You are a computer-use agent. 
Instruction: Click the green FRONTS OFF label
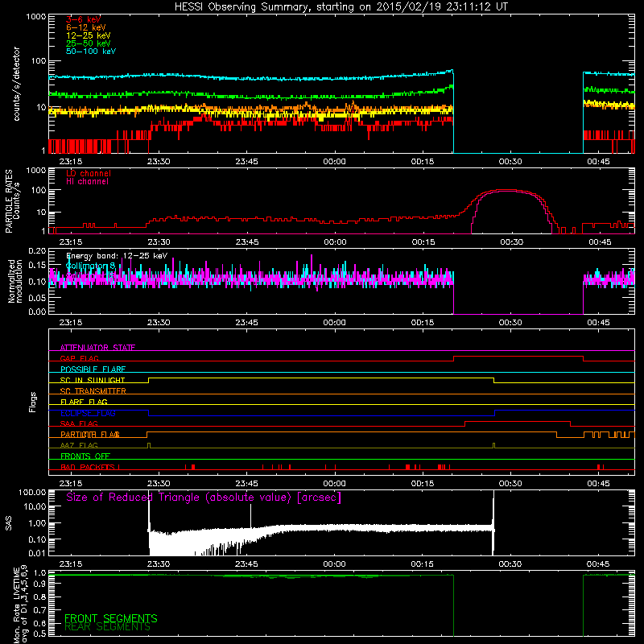tap(85, 456)
